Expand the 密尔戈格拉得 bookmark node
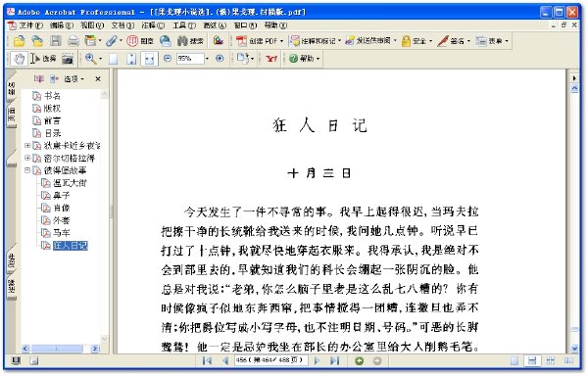The height and width of the screenshot is (376, 588). [x=27, y=158]
